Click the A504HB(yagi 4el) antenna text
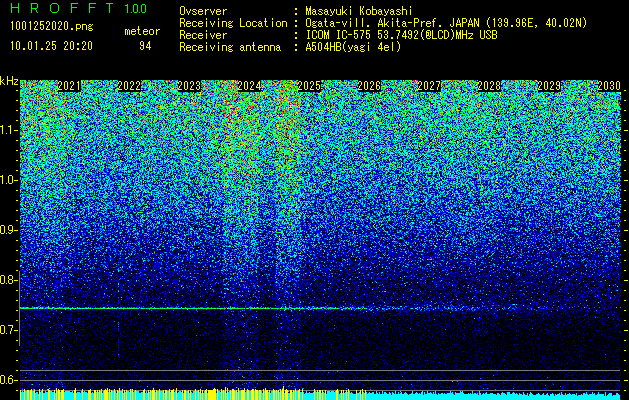Viewport: 629px width, 400px height. (x=353, y=47)
